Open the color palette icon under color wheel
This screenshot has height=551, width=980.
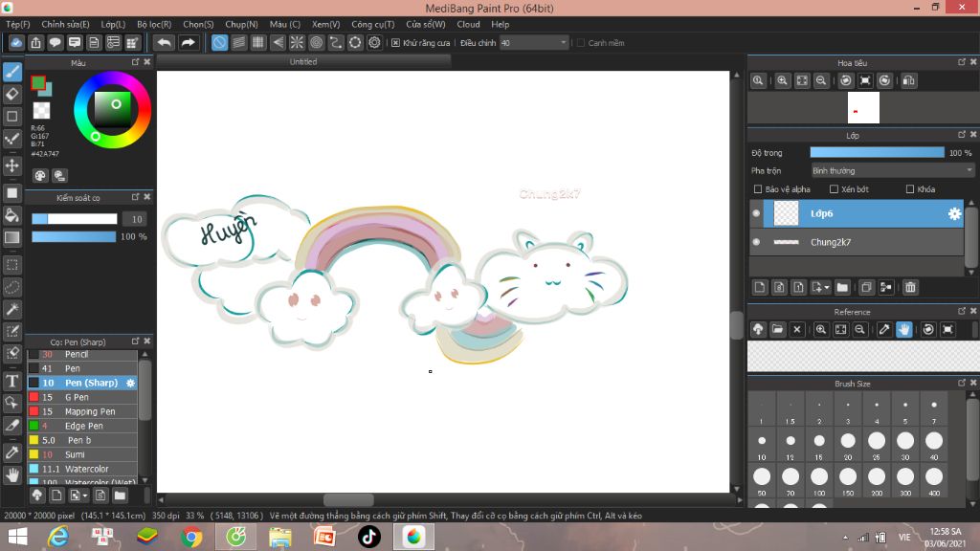point(40,176)
